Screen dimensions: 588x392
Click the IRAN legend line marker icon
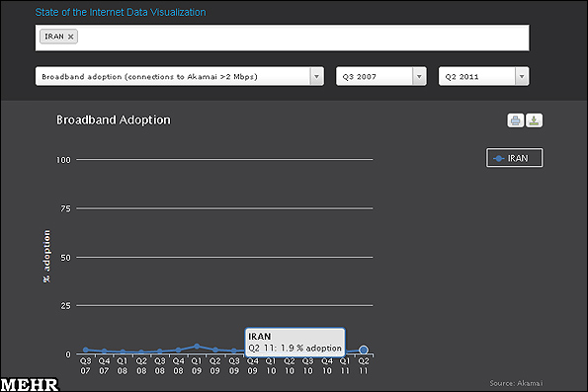pyautogui.click(x=498, y=159)
